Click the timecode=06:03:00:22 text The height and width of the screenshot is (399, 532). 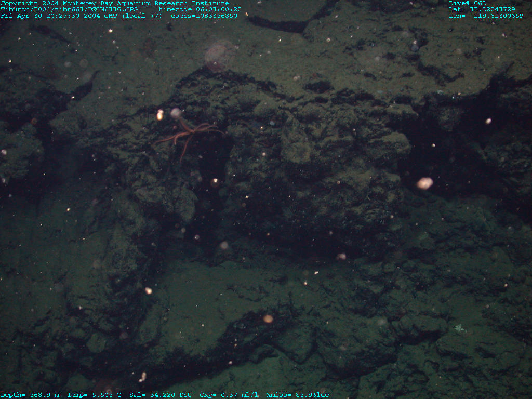[200, 9]
